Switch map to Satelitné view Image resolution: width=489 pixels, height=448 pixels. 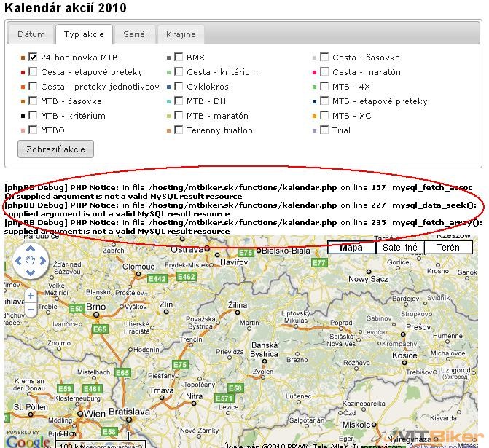pos(400,248)
